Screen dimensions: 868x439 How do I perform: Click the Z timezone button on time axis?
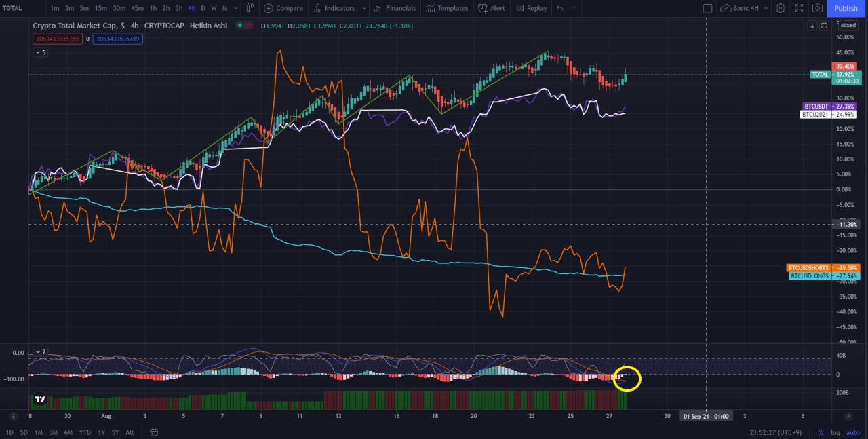pos(13,416)
